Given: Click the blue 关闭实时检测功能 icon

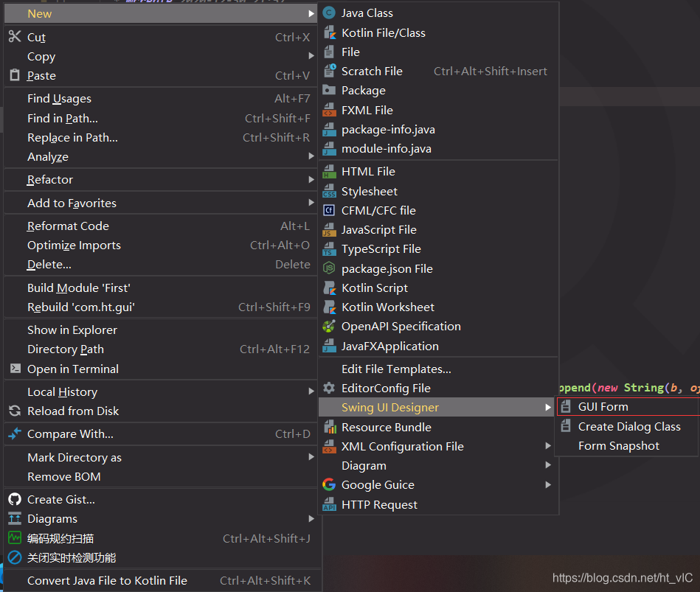Looking at the screenshot, I should 15,557.
